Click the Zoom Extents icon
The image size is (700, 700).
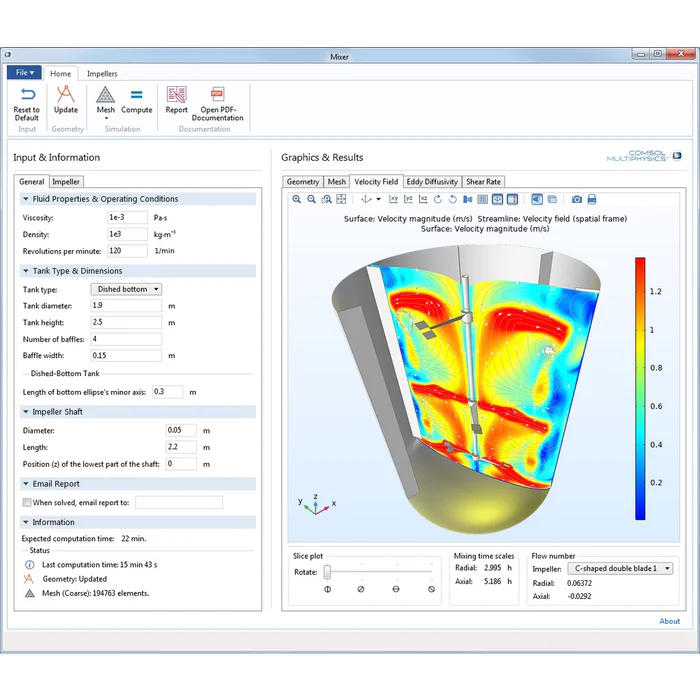coord(341,200)
